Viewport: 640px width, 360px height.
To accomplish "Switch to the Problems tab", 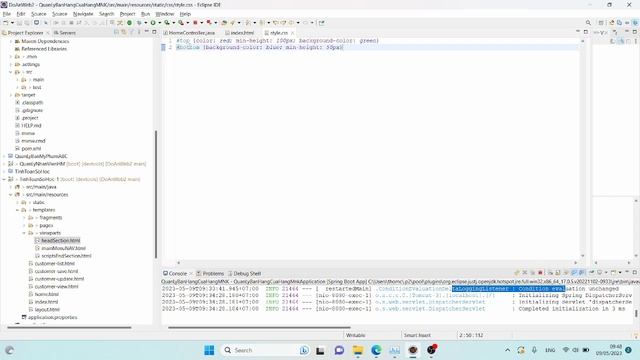I will (210, 273).
